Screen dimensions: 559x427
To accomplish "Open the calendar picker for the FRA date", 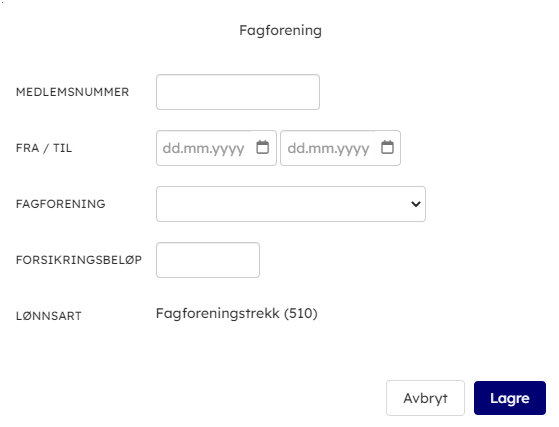I will 263,147.
